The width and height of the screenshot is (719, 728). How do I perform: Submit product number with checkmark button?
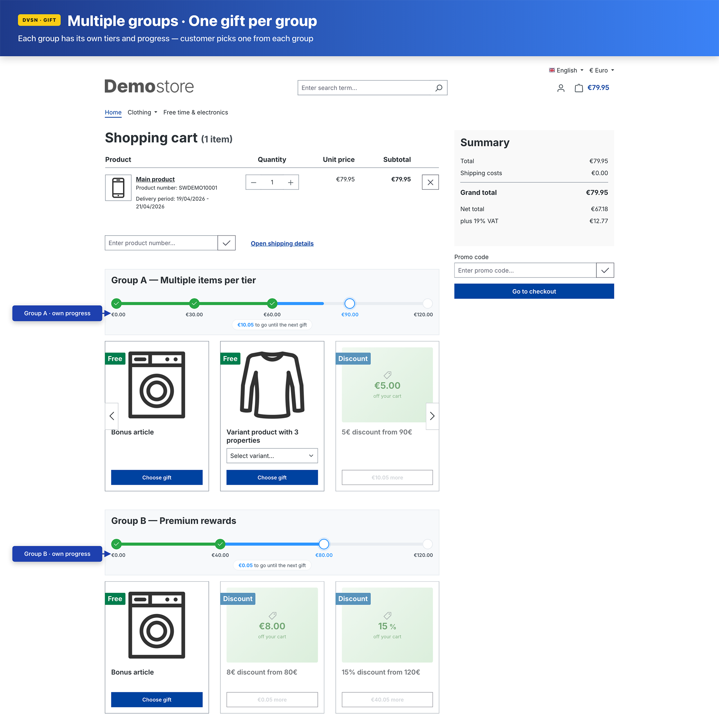click(x=226, y=243)
